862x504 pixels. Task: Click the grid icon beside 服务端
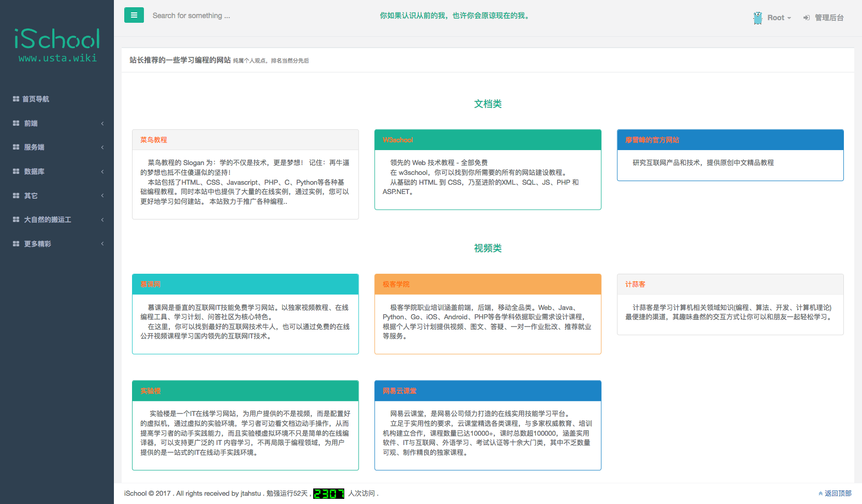(x=16, y=147)
